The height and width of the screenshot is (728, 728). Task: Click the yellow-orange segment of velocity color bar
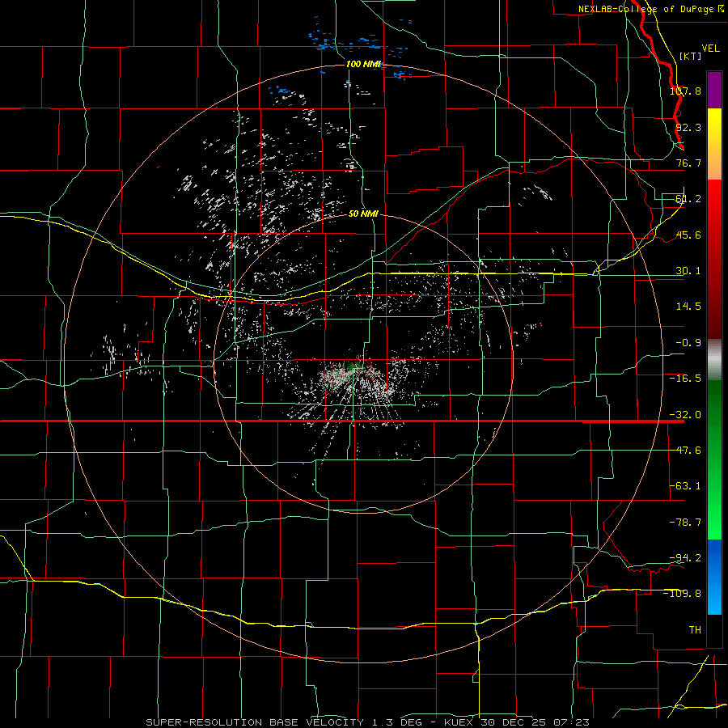click(714, 144)
